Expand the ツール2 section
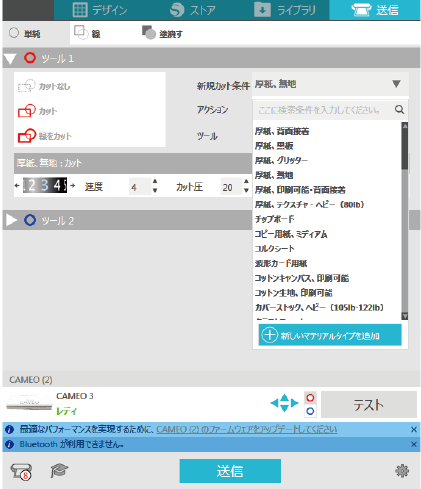The image size is (421, 489). (11, 220)
